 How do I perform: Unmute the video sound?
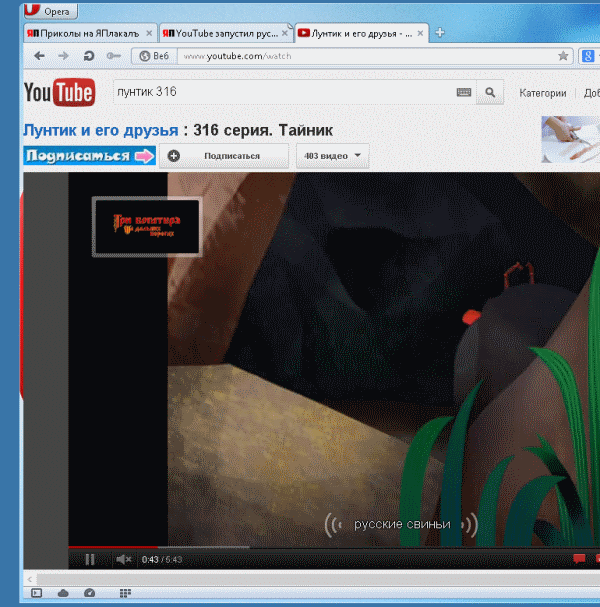(123, 559)
